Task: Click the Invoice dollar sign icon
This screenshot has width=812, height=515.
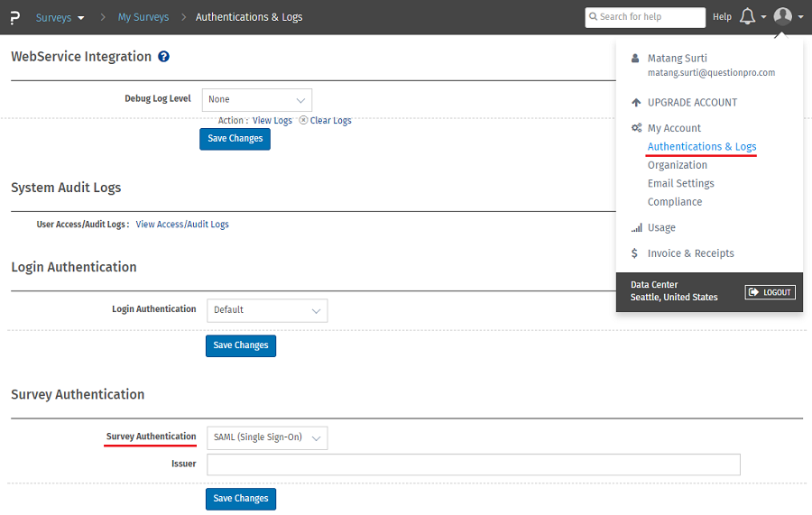Action: 636,253
